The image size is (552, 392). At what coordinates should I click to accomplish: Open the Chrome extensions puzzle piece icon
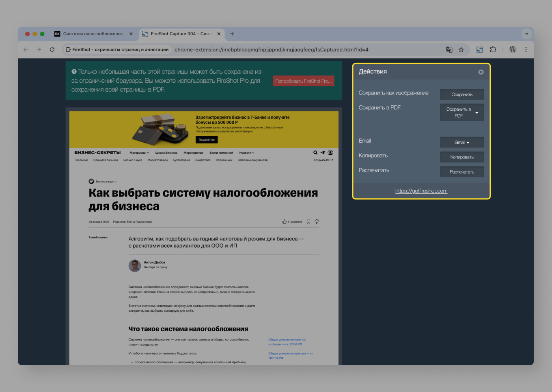pos(493,49)
